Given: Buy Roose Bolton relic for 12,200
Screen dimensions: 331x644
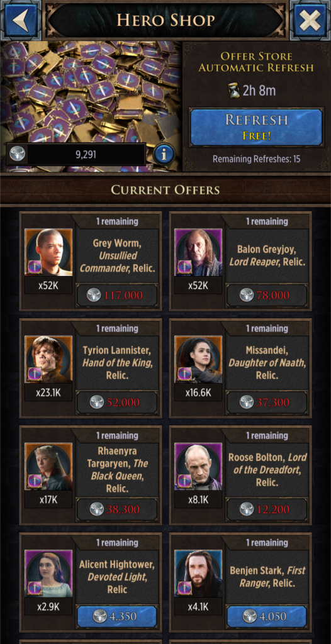Looking at the screenshot, I should 266,509.
